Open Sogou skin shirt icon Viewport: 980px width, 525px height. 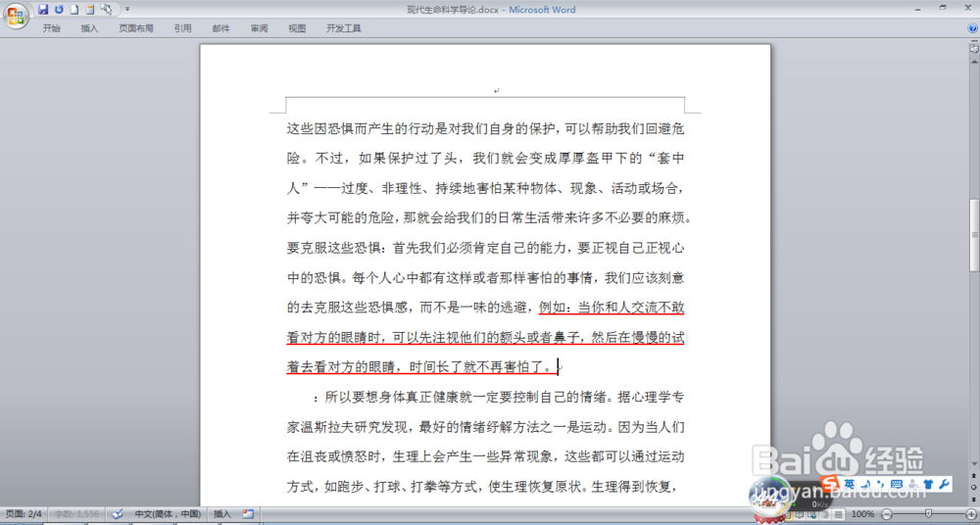(928, 484)
